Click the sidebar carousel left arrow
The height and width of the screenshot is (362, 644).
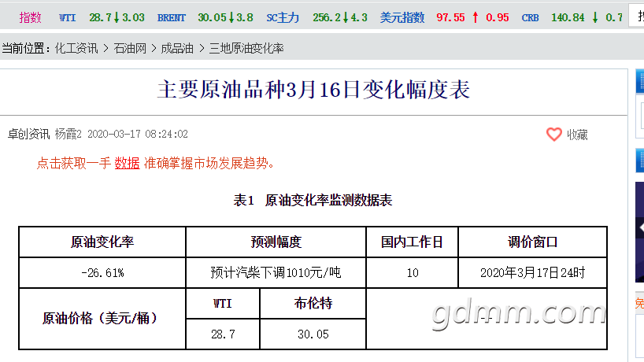tap(641, 228)
